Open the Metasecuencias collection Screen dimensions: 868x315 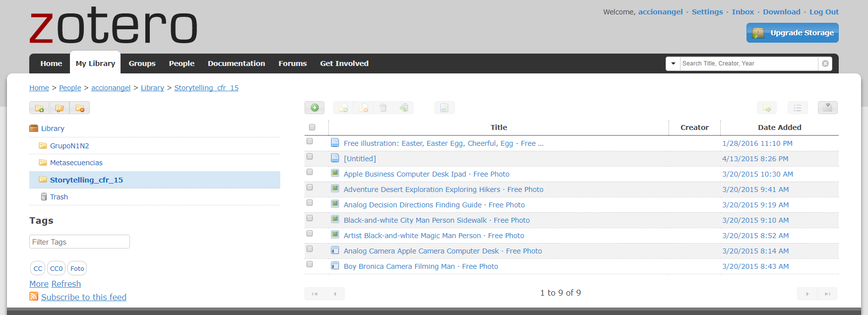[76, 163]
